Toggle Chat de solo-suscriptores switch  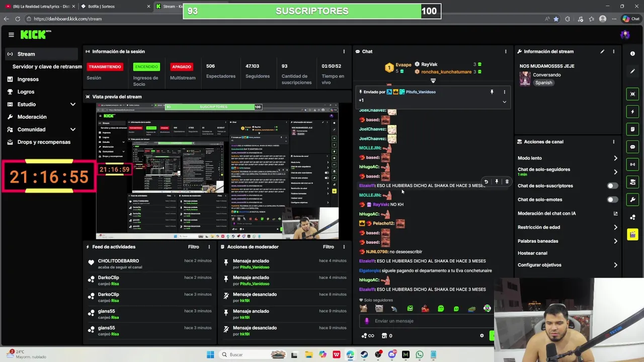point(612,186)
